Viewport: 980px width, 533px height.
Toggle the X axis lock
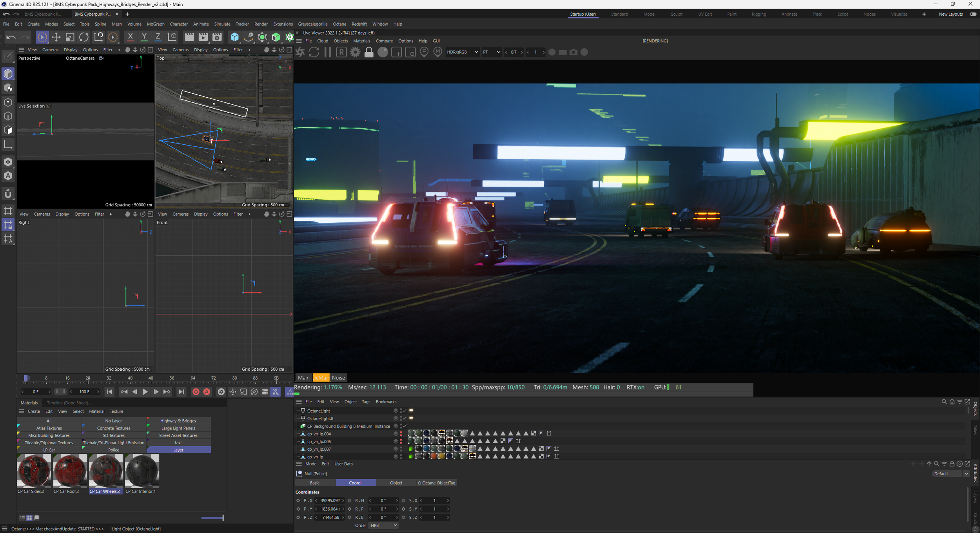pyautogui.click(x=130, y=37)
